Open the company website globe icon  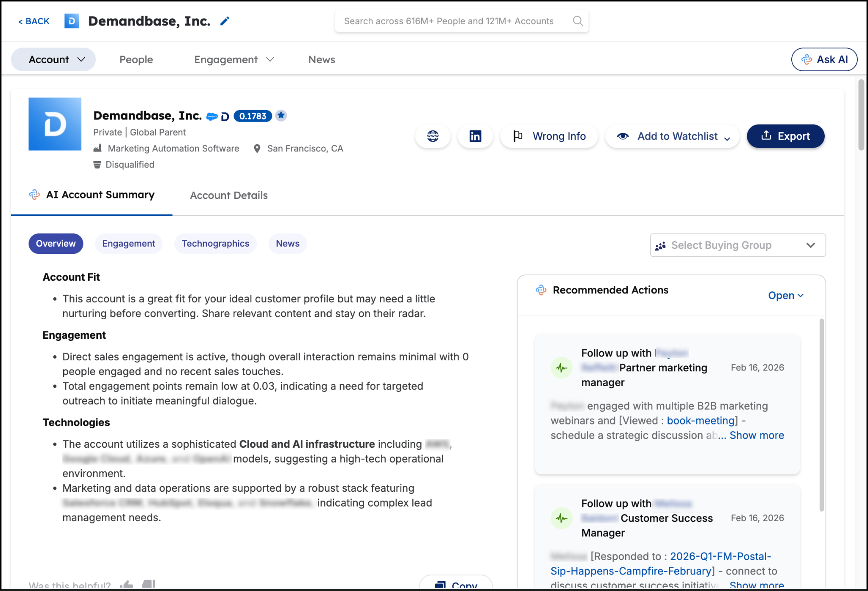coord(433,136)
